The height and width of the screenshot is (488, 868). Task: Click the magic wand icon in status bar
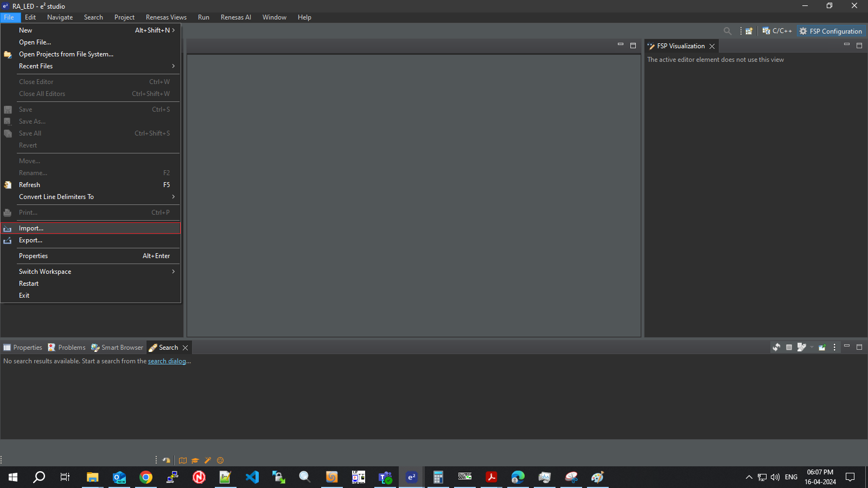[208, 460]
